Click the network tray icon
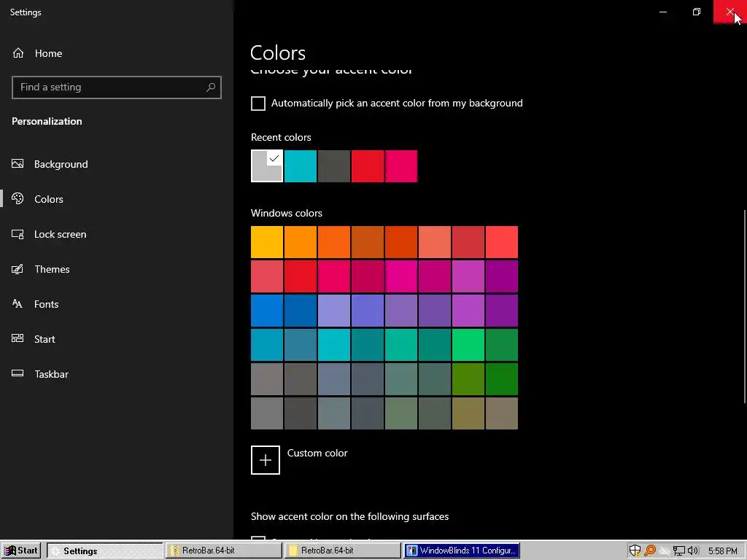The width and height of the screenshot is (747, 560). point(679,551)
